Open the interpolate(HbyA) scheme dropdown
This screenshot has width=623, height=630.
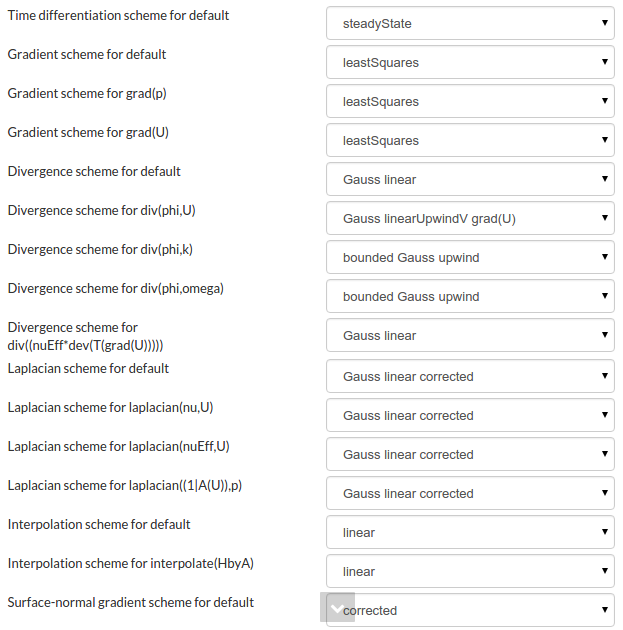point(469,571)
